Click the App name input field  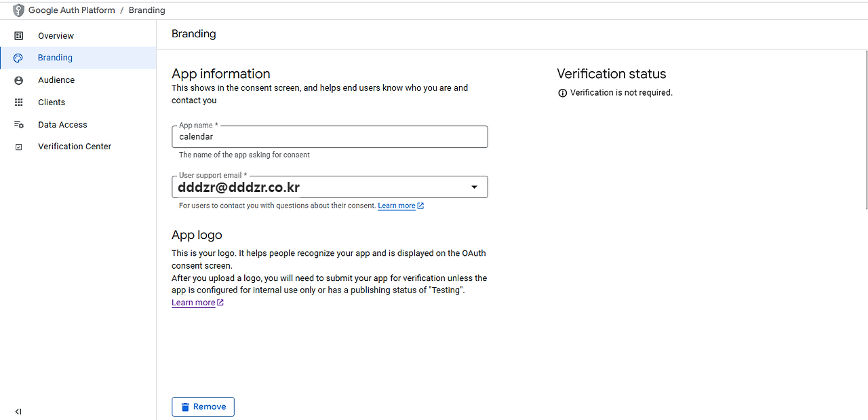330,136
